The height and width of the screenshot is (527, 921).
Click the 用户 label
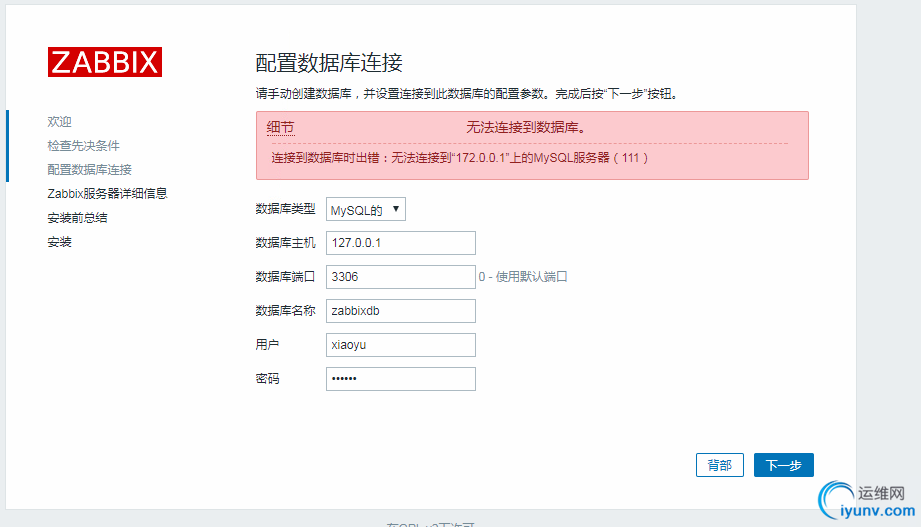click(267, 345)
